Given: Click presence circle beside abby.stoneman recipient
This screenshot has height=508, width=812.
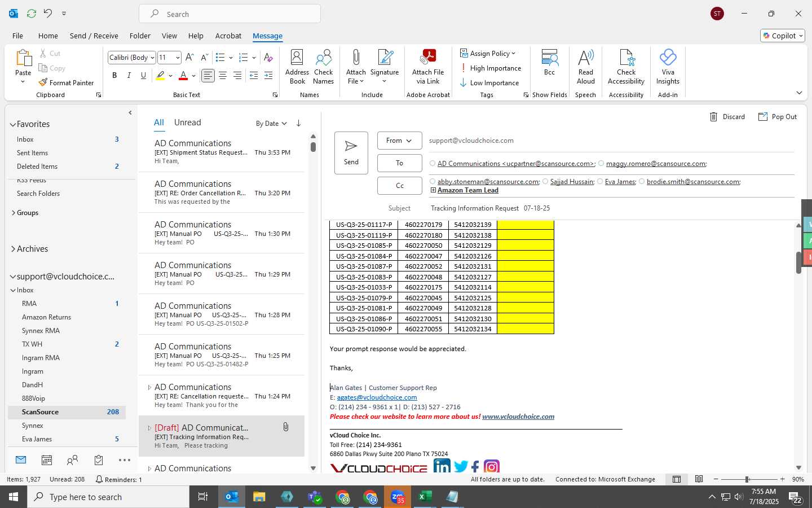Looking at the screenshot, I should coord(433,182).
